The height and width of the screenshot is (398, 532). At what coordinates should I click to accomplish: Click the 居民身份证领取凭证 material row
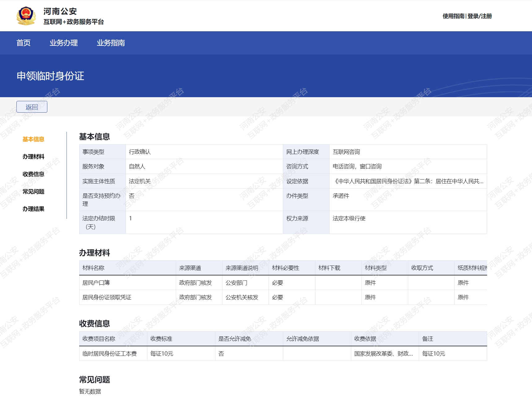pos(107,297)
